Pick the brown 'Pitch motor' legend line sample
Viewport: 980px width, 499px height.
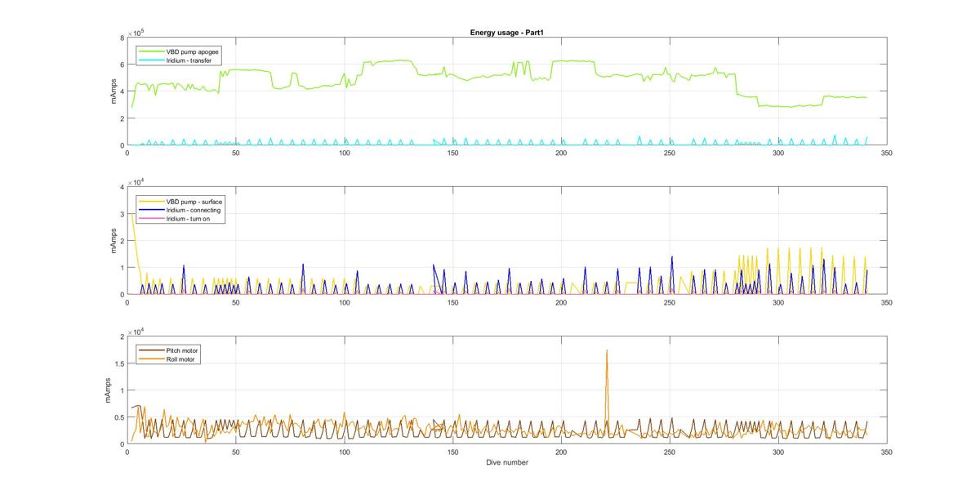[x=151, y=350]
